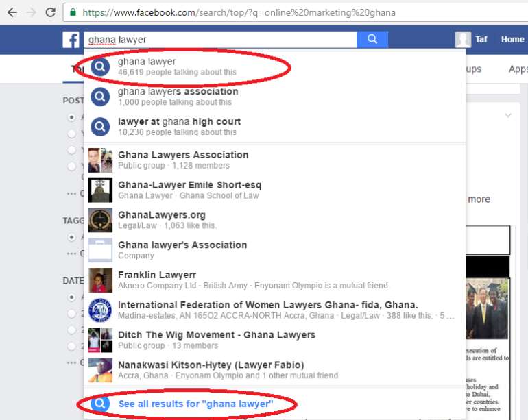Select first radio button under POSTS filter
Image resolution: width=528 pixels, height=420 pixels.
click(x=71, y=117)
